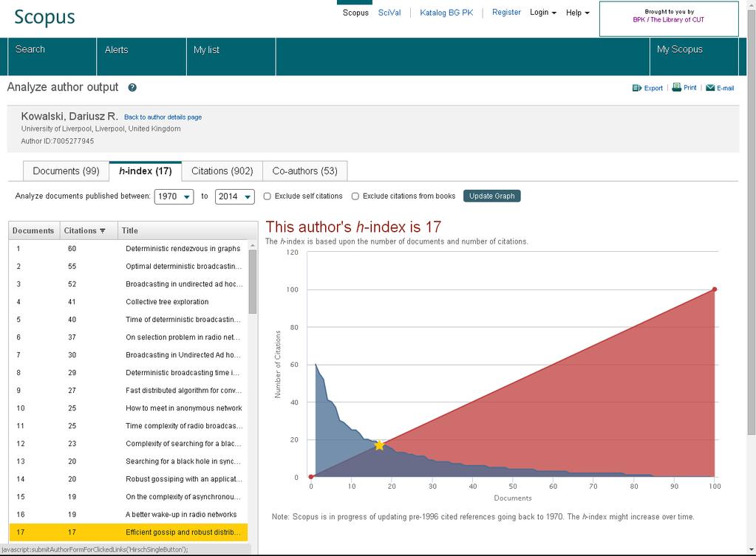Open 'Fast distributed algorithm for conv...' title

pyautogui.click(x=184, y=391)
